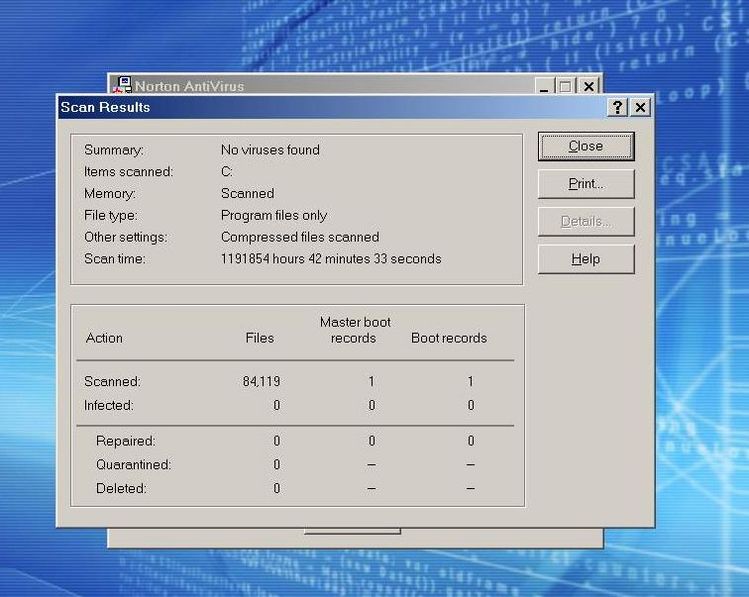The height and width of the screenshot is (597, 749).
Task: Click the 'Summary:' label
Action: 114,150
